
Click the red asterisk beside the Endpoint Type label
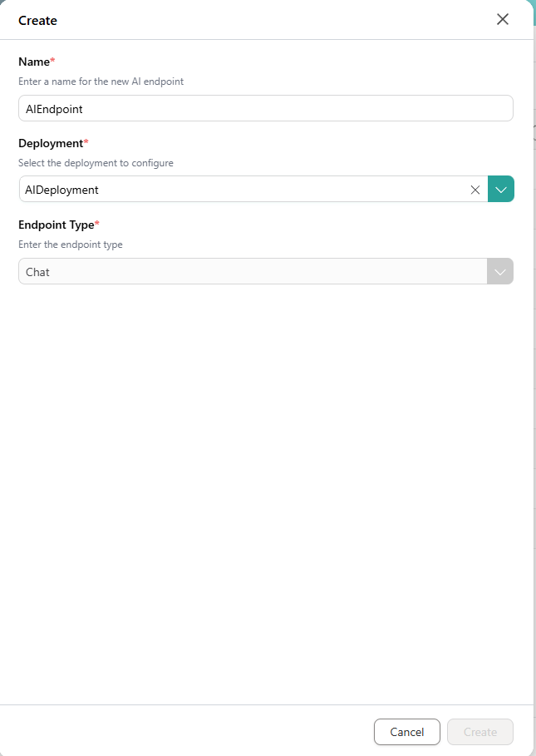click(x=96, y=224)
